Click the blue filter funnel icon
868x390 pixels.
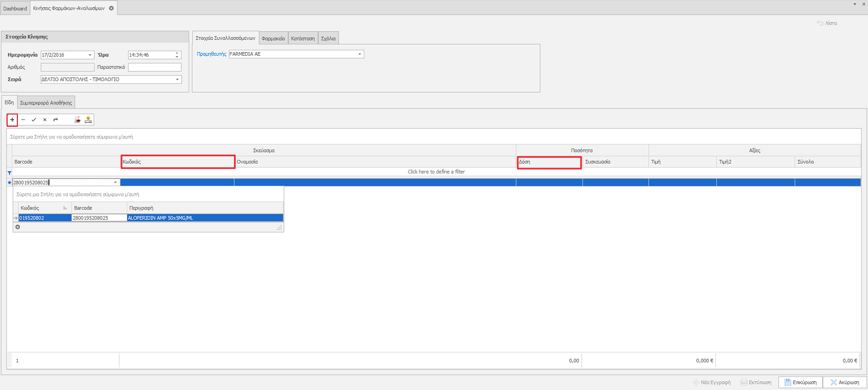click(9, 173)
